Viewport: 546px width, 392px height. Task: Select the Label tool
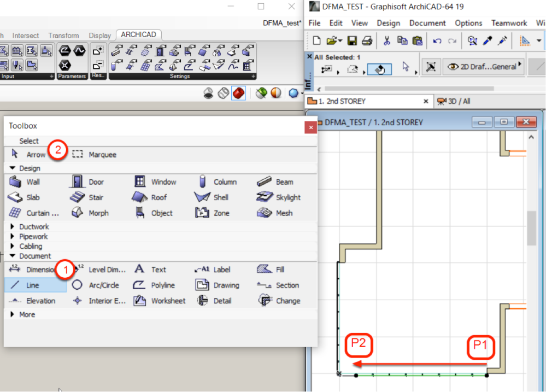[x=213, y=270]
